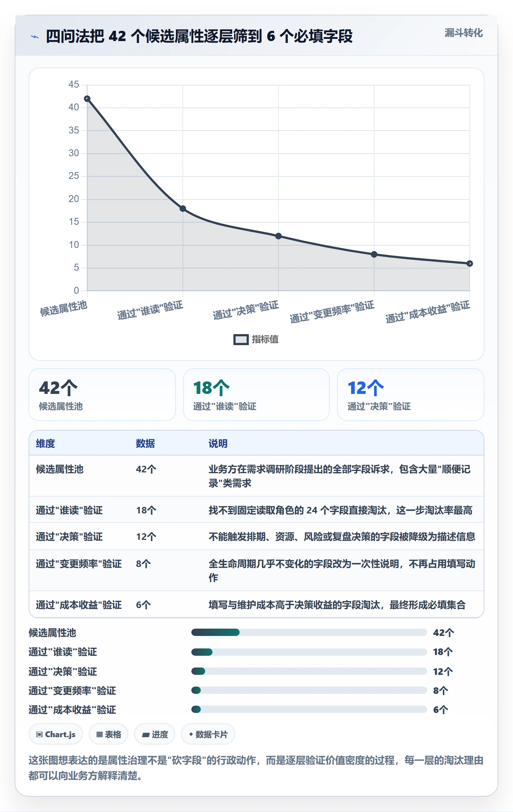Click the 18个 data card
This screenshot has height=812, width=513.
pos(256,395)
